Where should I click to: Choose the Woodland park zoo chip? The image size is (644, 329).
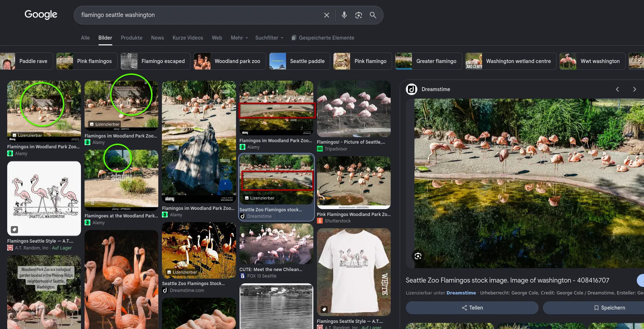click(x=230, y=61)
